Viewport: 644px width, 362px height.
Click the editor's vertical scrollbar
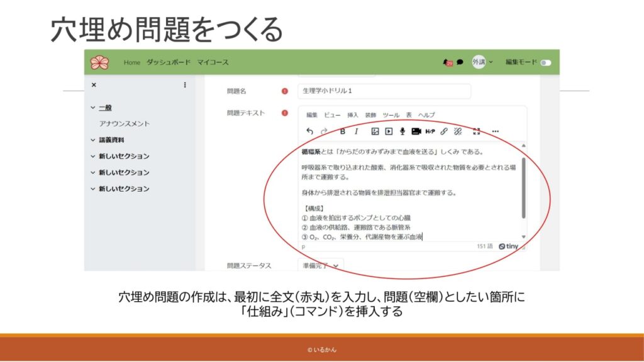[x=523, y=189]
